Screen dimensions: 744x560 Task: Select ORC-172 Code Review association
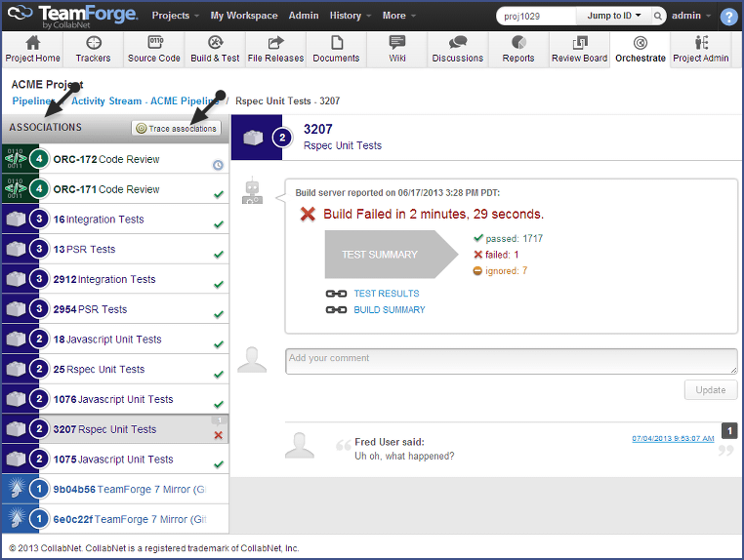[116, 159]
